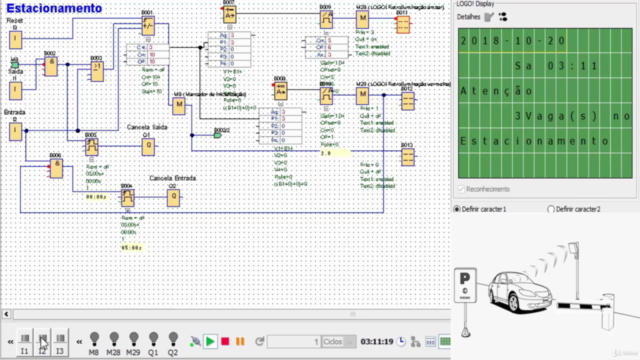Open the data table icon in simulation bar
640x360 pixels.
(430, 342)
